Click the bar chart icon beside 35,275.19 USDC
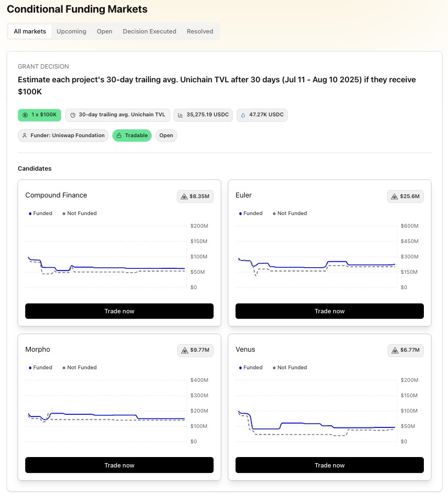448x496 pixels. tap(181, 115)
